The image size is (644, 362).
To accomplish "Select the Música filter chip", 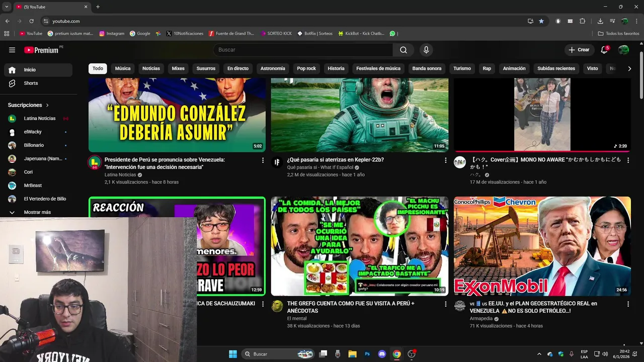I will tap(123, 68).
